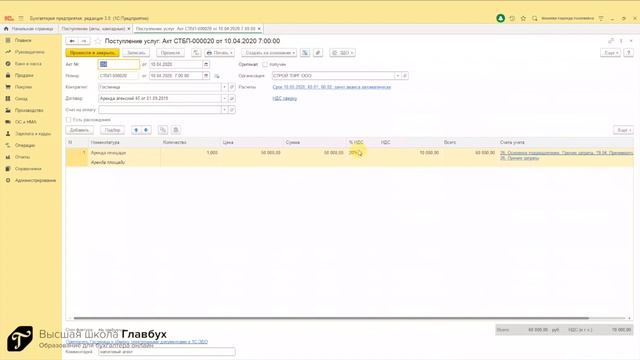Show postings icon left of Печать
The image size is (640, 360).
click(x=196, y=53)
